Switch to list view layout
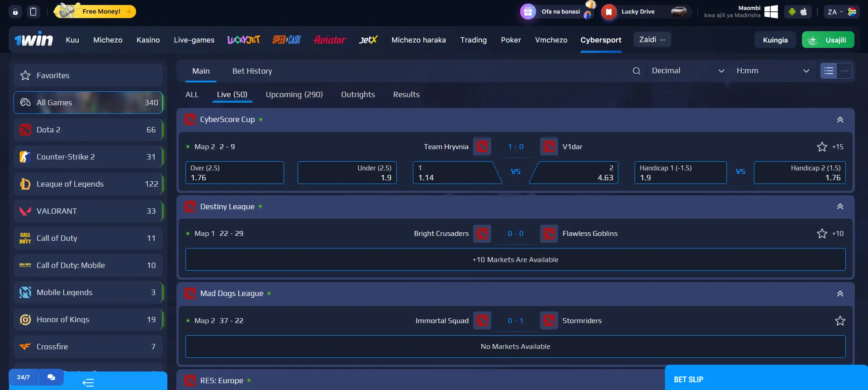Screen dimensions: 868x390 click(x=829, y=71)
